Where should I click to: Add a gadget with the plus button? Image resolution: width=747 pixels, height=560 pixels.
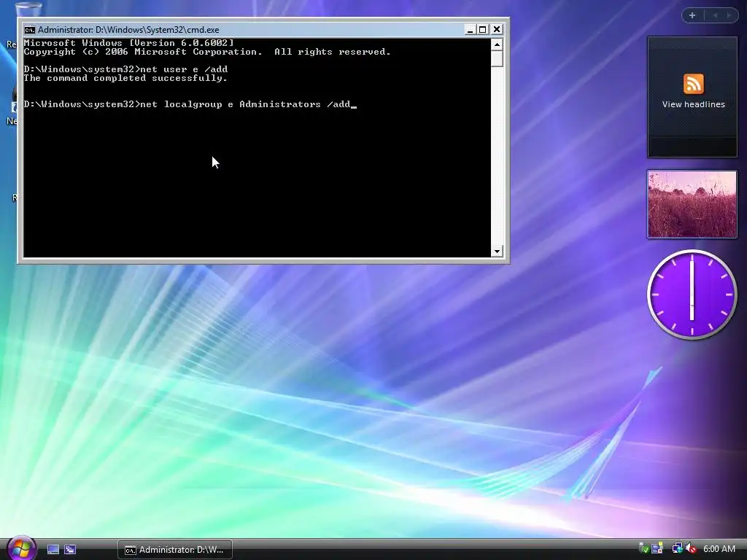coord(692,15)
